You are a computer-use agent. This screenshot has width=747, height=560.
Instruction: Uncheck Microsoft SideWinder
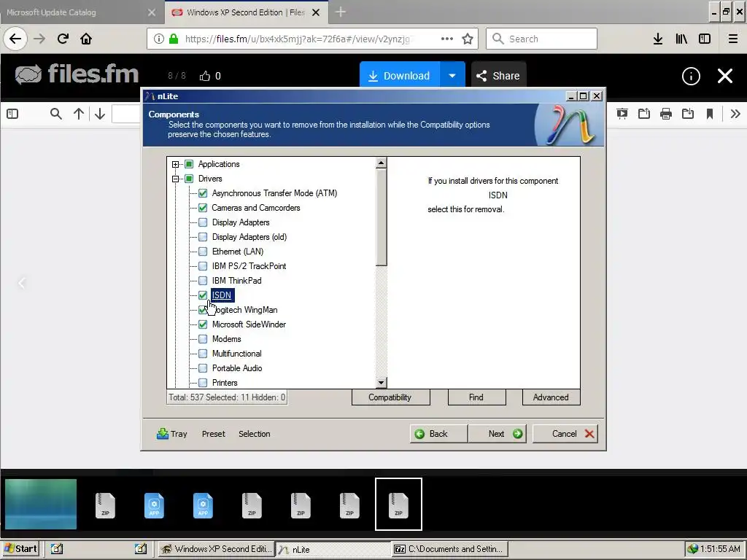pyautogui.click(x=203, y=324)
